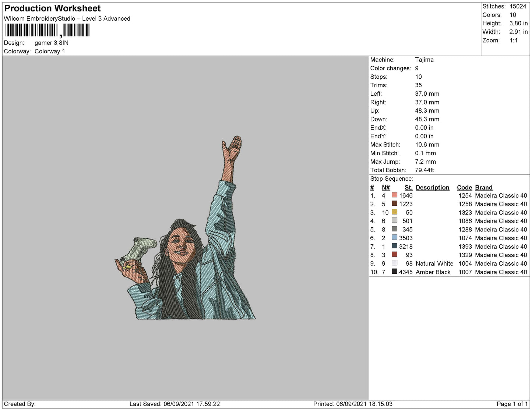Click the Production Worksheet title
This screenshot has width=532, height=411.
pyautogui.click(x=52, y=8)
